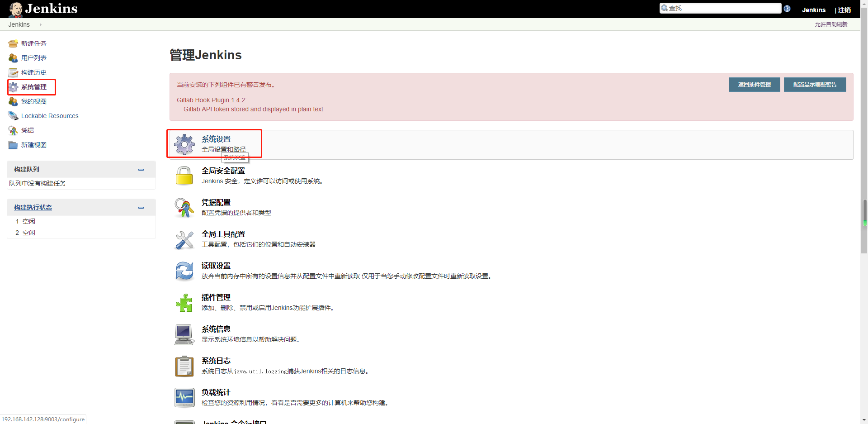Click the 系统设置 large gear icon
Image resolution: width=868 pixels, height=424 pixels.
tap(184, 144)
